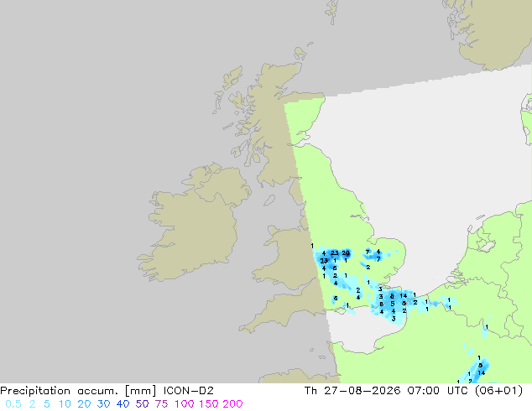Select the 40 mm legend entry
Screen dimensions: 532x411
(123, 404)
